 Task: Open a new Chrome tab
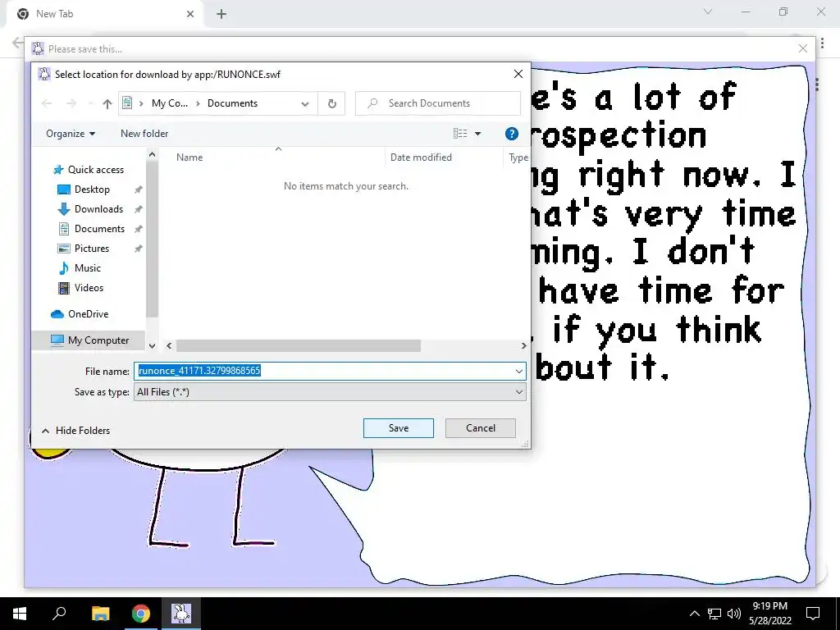221,14
